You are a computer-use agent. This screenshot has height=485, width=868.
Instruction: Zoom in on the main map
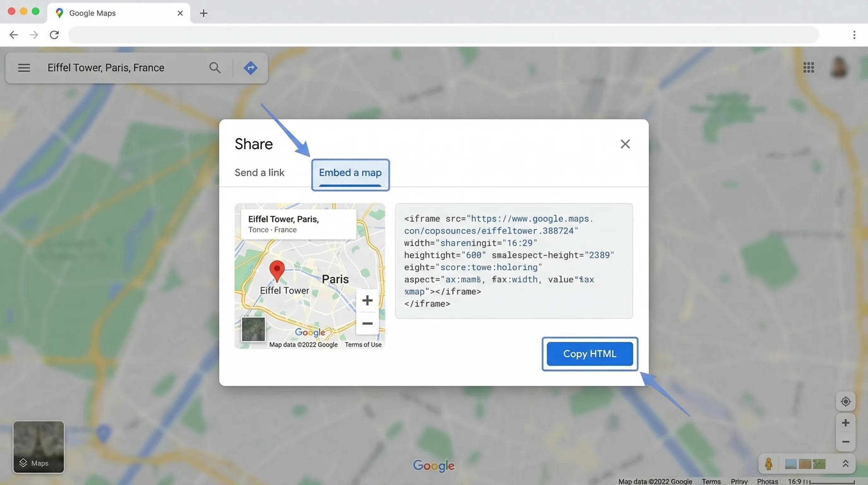point(845,423)
